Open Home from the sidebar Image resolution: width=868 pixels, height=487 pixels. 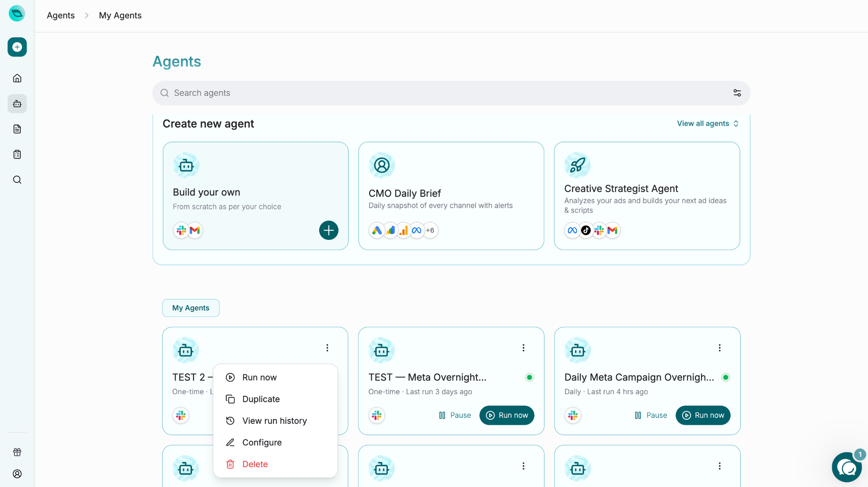click(x=17, y=78)
